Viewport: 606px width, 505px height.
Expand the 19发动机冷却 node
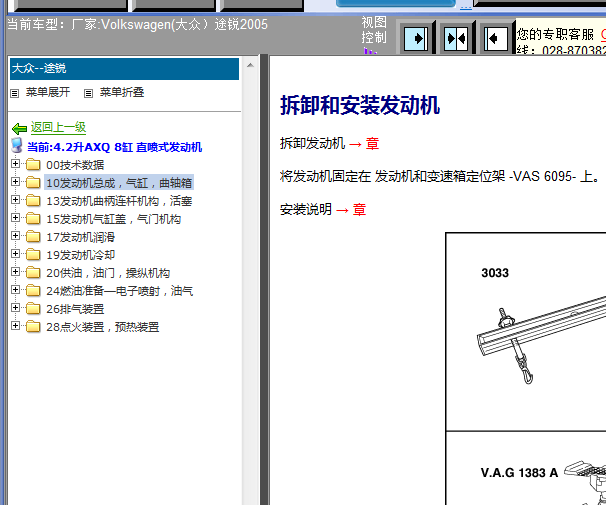click(x=15, y=253)
